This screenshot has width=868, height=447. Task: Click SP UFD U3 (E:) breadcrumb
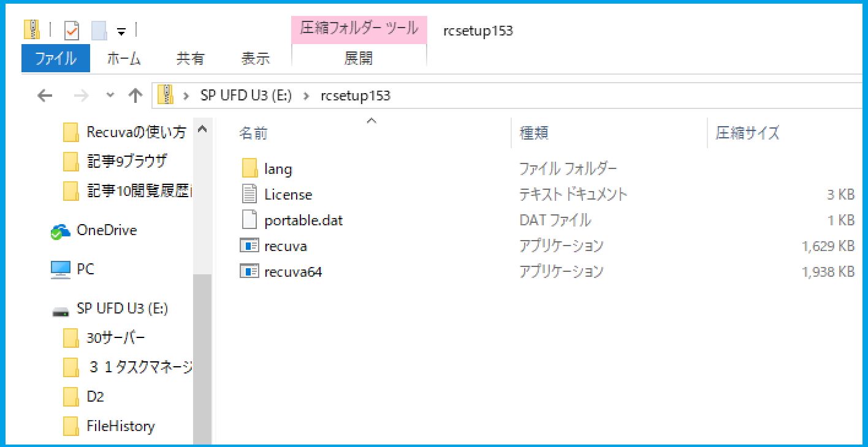(246, 96)
